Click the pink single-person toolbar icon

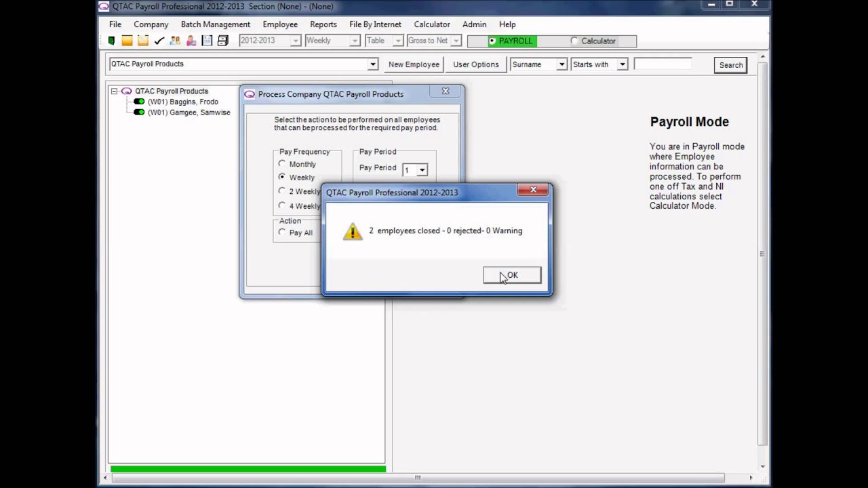[191, 41]
